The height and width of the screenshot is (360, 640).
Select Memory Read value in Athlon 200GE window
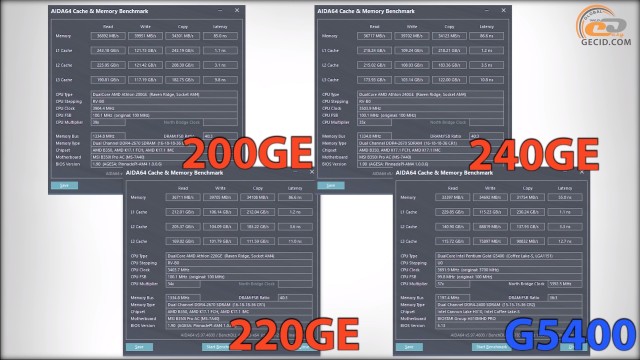pyautogui.click(x=108, y=36)
